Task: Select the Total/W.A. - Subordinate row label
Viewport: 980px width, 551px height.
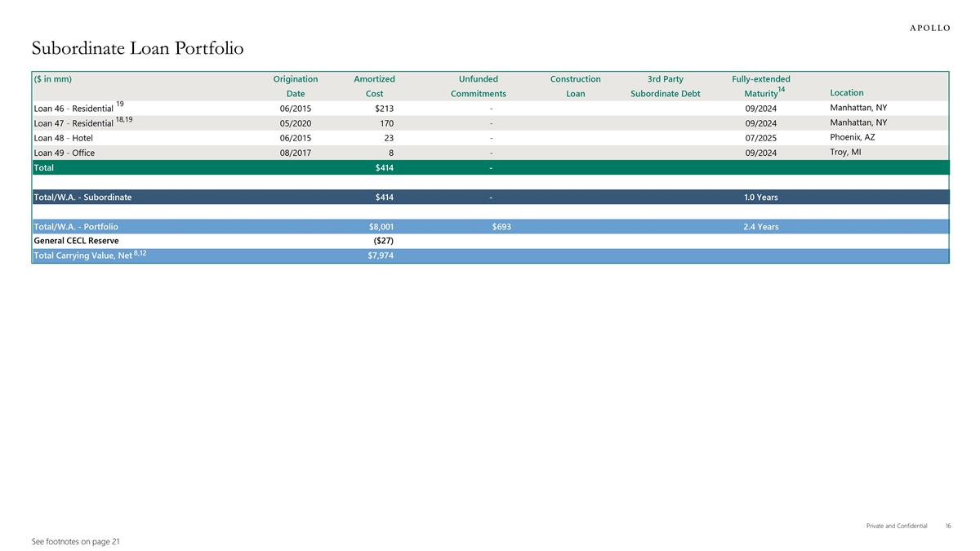Action: (82, 197)
